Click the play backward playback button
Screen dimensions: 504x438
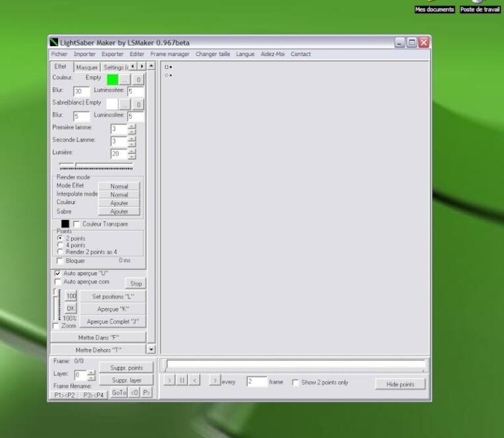[x=194, y=381]
